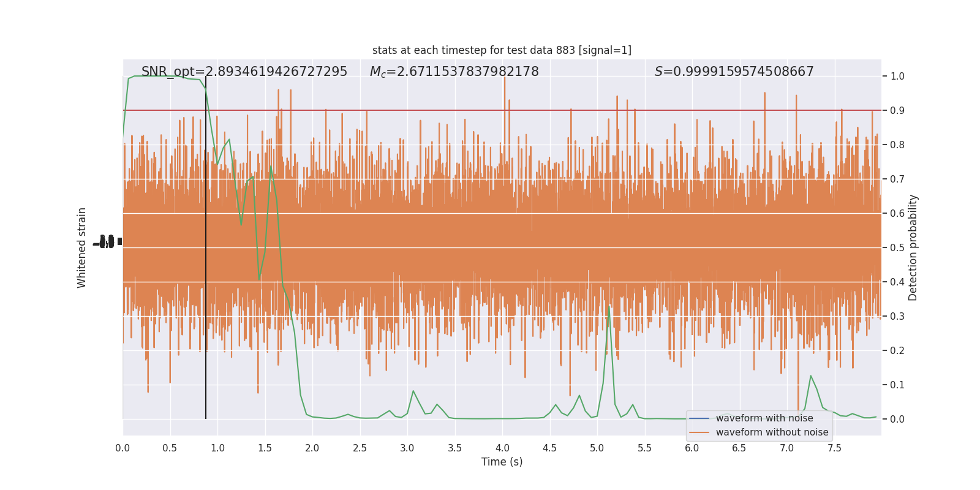Click the x-axis tick label 5.5
This screenshot has height=490, width=980.
(x=644, y=448)
